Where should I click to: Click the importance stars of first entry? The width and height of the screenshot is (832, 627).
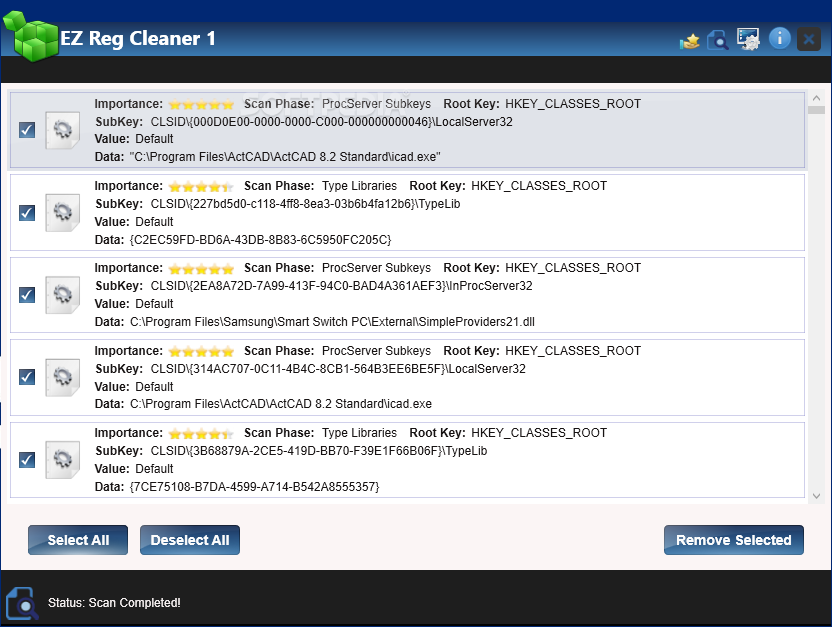pos(201,104)
